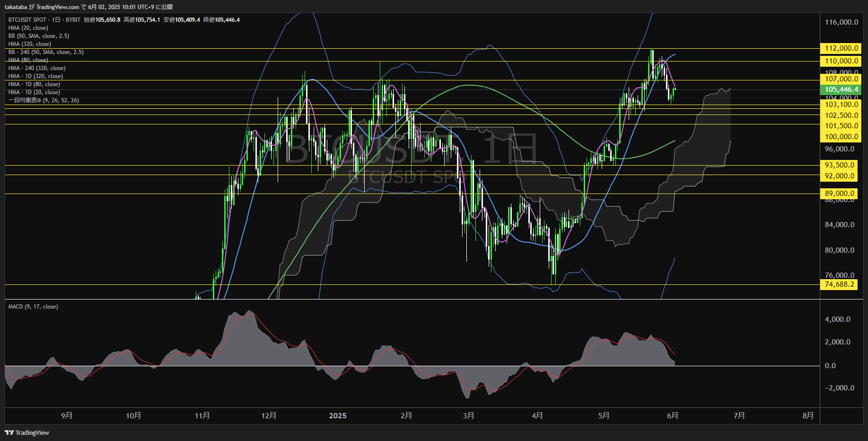Click the 6月 label on time axis
This screenshot has height=441, width=868.
673,415
